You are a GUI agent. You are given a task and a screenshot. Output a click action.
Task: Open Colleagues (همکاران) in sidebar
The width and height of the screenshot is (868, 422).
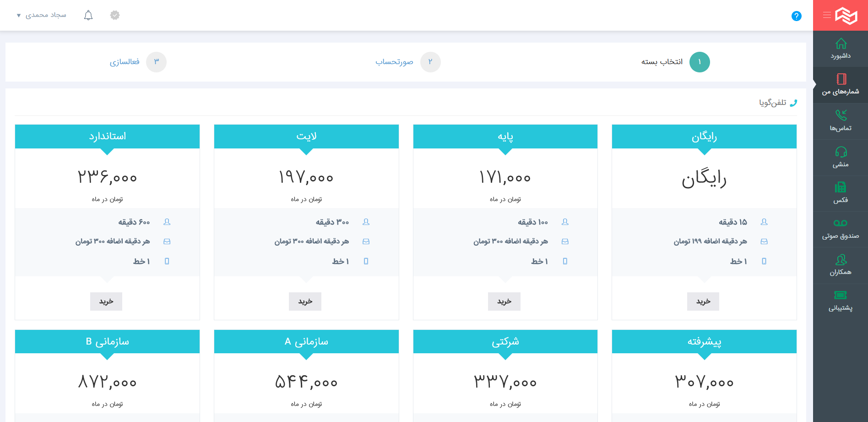tap(841, 260)
